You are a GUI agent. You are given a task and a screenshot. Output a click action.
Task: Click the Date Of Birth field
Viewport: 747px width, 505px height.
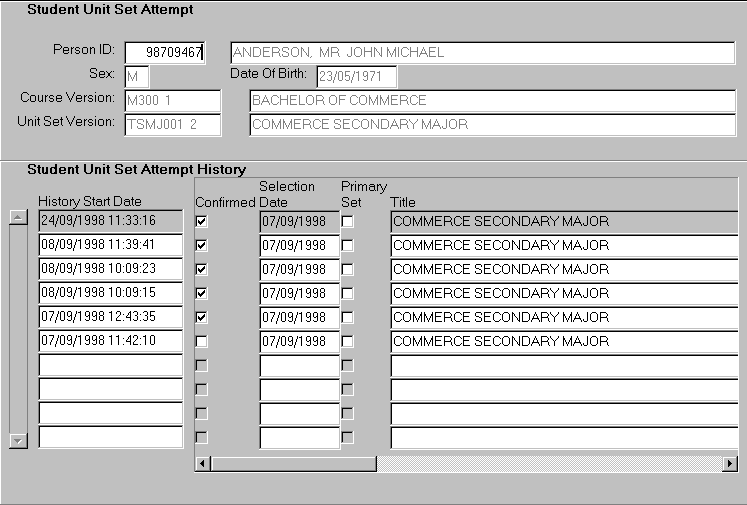coord(356,76)
